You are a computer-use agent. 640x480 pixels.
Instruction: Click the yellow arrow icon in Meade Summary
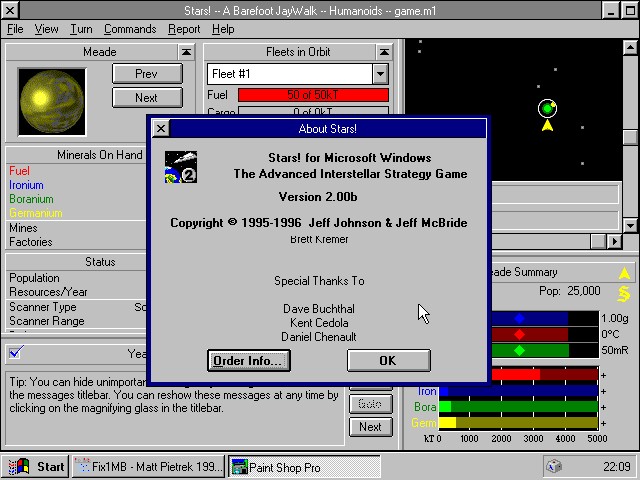coord(624,273)
